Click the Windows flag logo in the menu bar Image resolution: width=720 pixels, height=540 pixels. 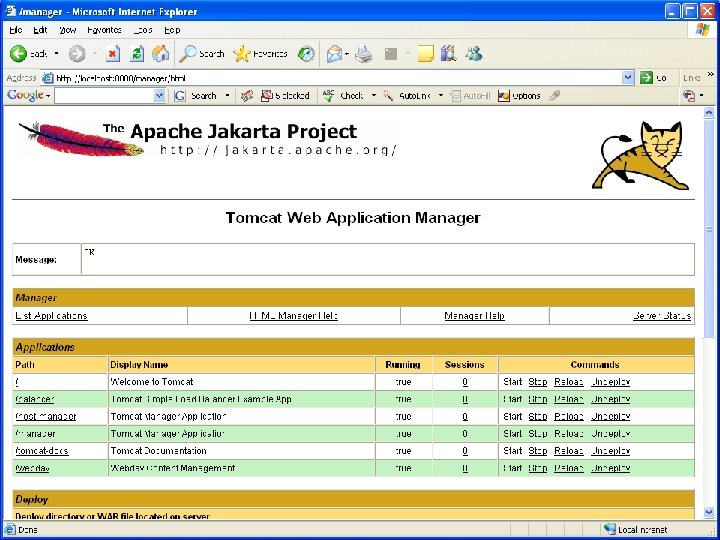[x=702, y=29]
